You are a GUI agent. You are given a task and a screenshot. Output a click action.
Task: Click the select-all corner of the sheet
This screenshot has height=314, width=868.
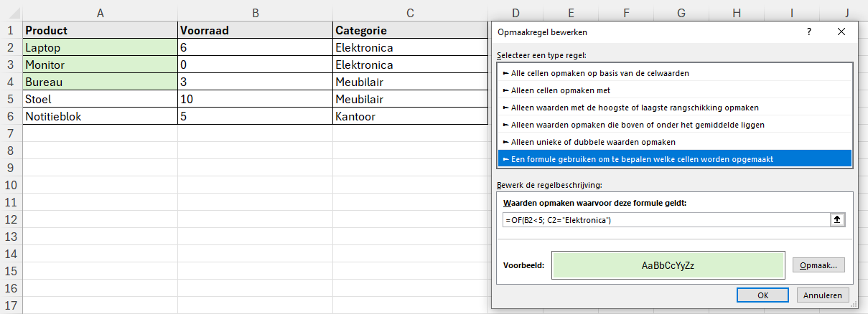11,12
